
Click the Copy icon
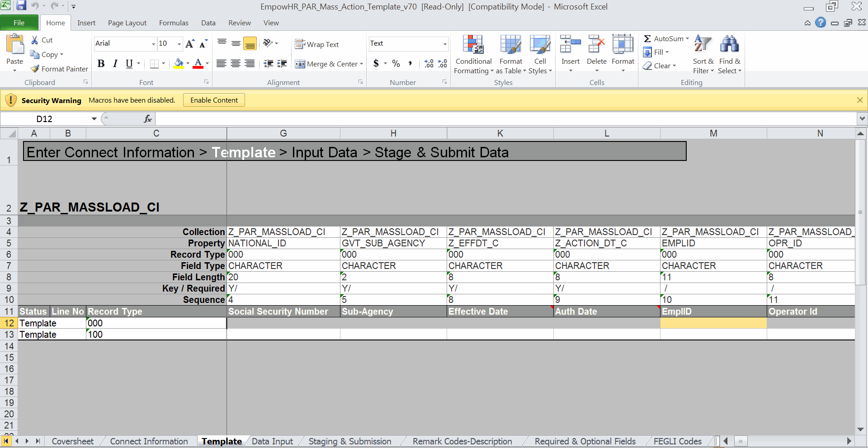pos(35,54)
